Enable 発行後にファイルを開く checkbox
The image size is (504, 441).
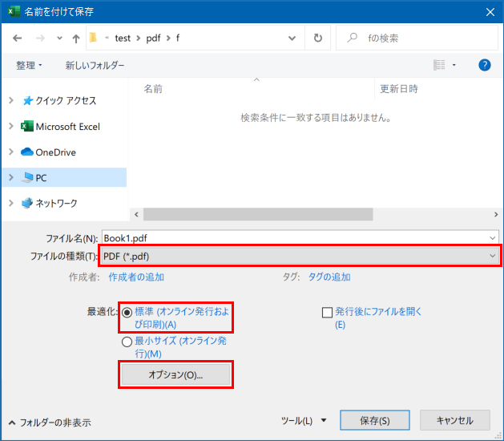327,313
